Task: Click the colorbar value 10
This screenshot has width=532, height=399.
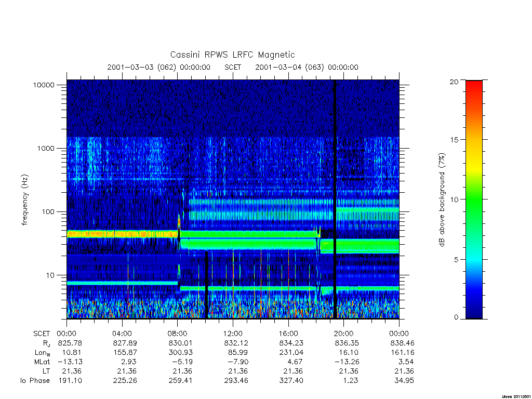Action: [454, 199]
